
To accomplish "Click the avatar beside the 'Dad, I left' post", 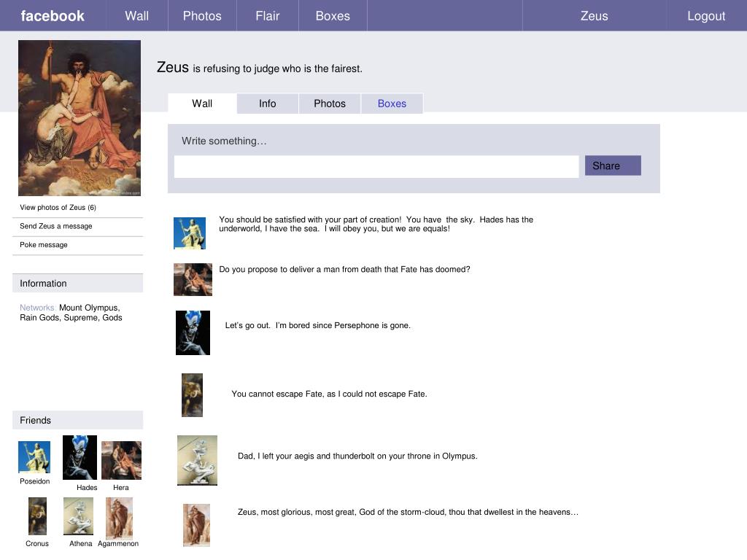I will click(197, 460).
